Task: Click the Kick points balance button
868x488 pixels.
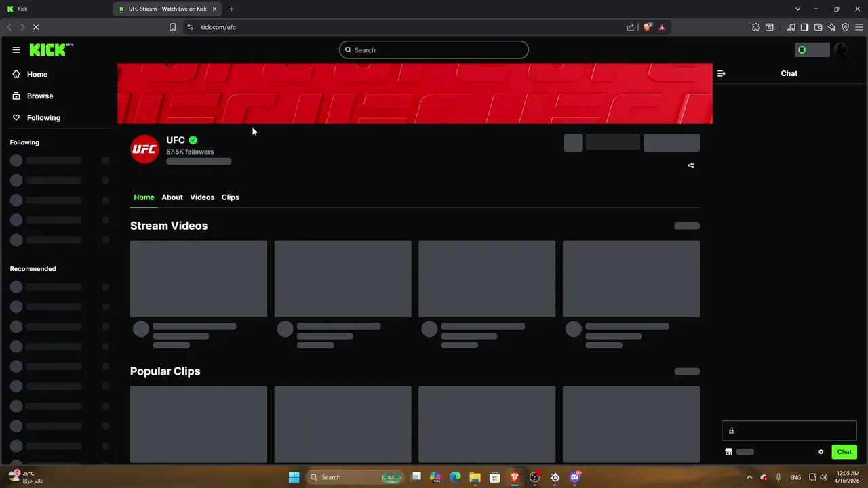Action: [812, 49]
